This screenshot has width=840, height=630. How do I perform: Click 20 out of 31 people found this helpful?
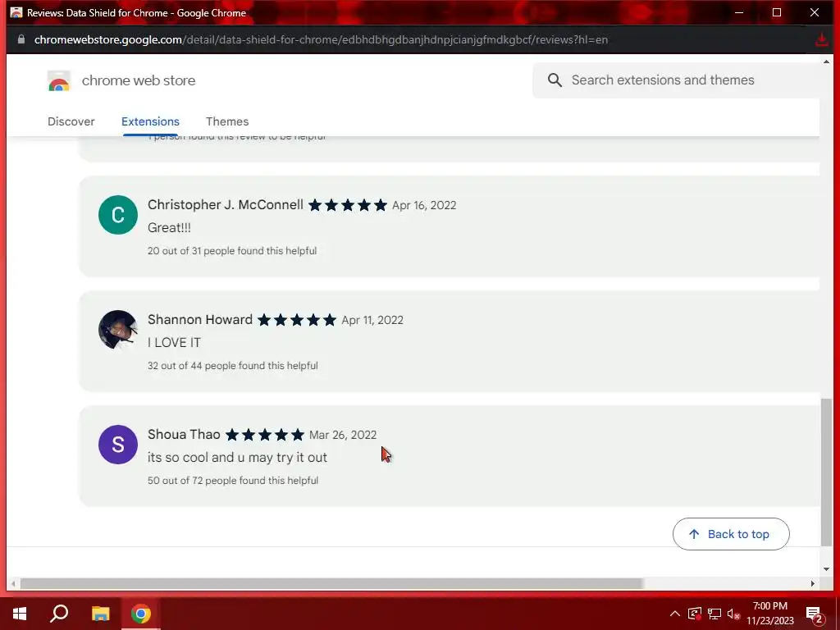coord(232,251)
